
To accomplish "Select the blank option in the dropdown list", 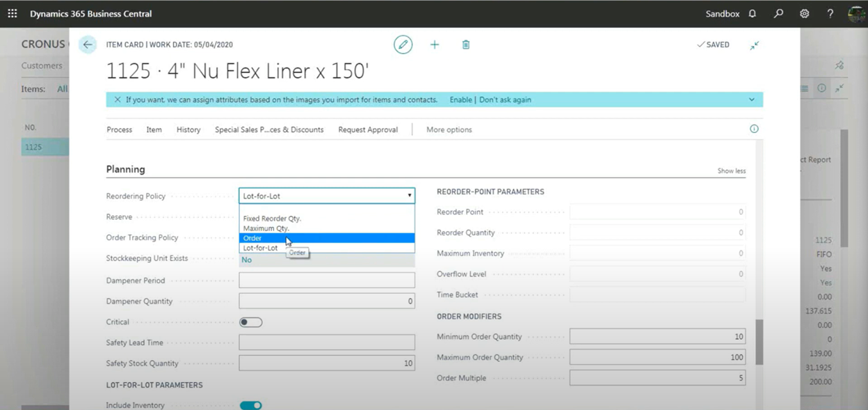I will click(327, 210).
